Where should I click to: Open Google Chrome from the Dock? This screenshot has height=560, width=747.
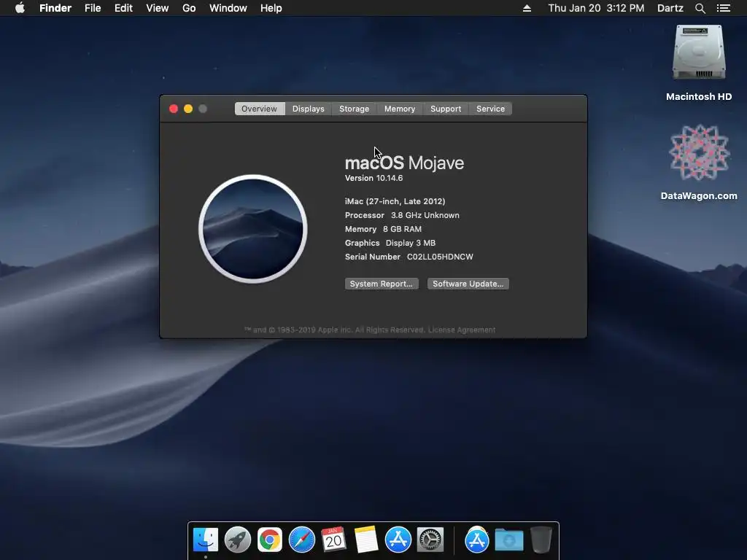(x=270, y=540)
